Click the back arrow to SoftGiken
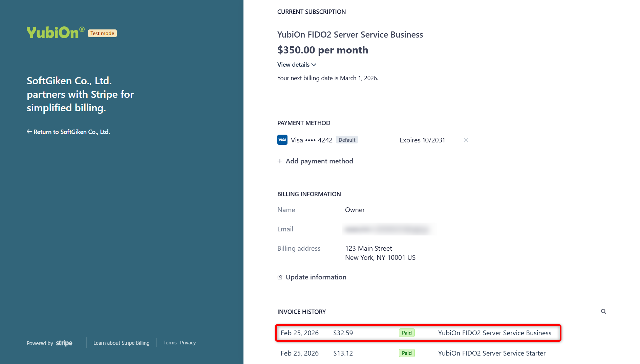 (29, 132)
